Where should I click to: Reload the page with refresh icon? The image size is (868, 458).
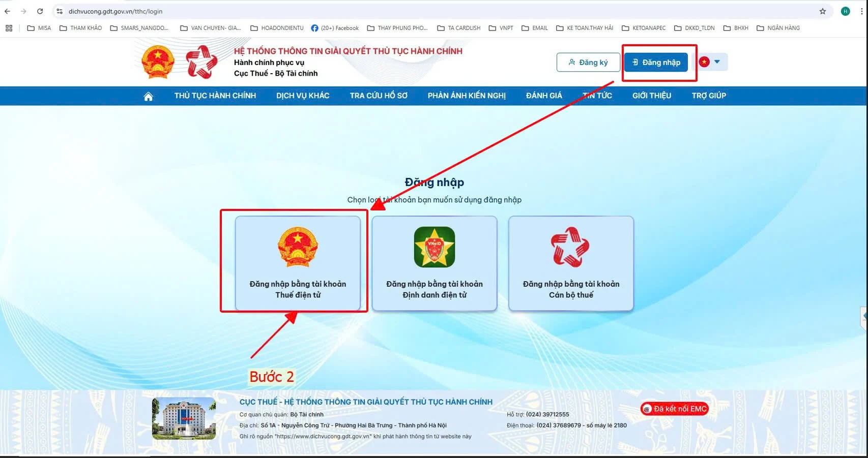point(40,11)
